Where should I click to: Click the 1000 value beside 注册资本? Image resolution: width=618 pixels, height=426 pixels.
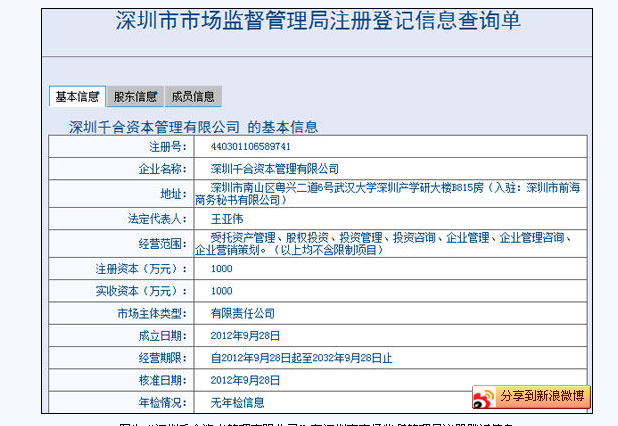pyautogui.click(x=221, y=269)
